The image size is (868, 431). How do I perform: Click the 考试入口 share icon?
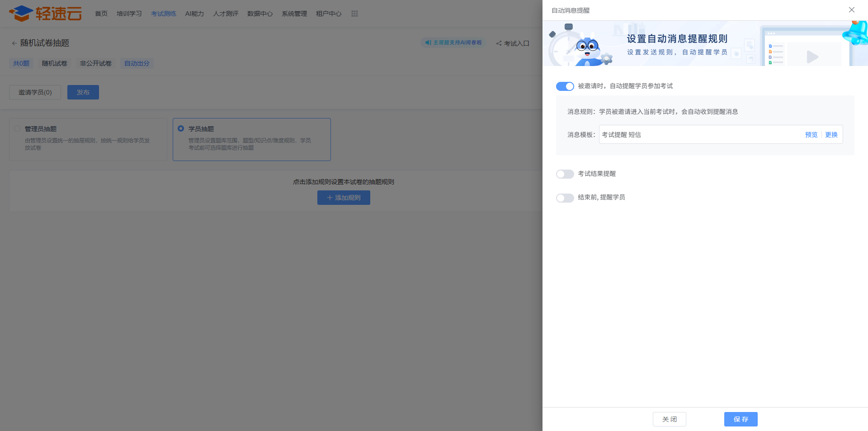[499, 43]
